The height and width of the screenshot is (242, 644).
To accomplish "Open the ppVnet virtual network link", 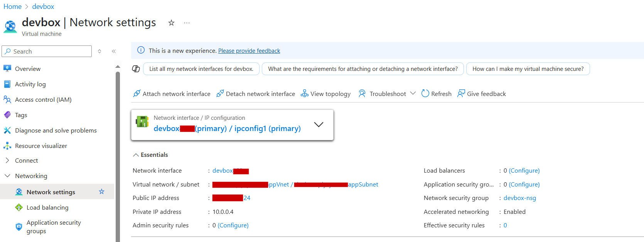I will (251, 184).
